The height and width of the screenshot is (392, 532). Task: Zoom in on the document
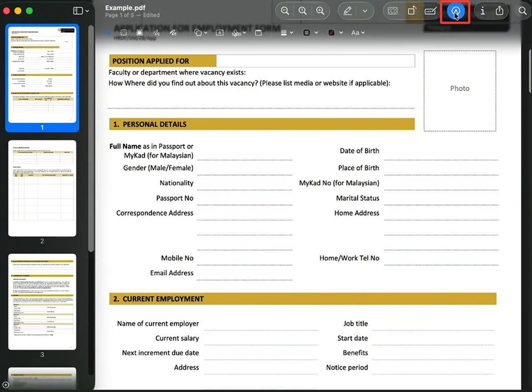320,11
